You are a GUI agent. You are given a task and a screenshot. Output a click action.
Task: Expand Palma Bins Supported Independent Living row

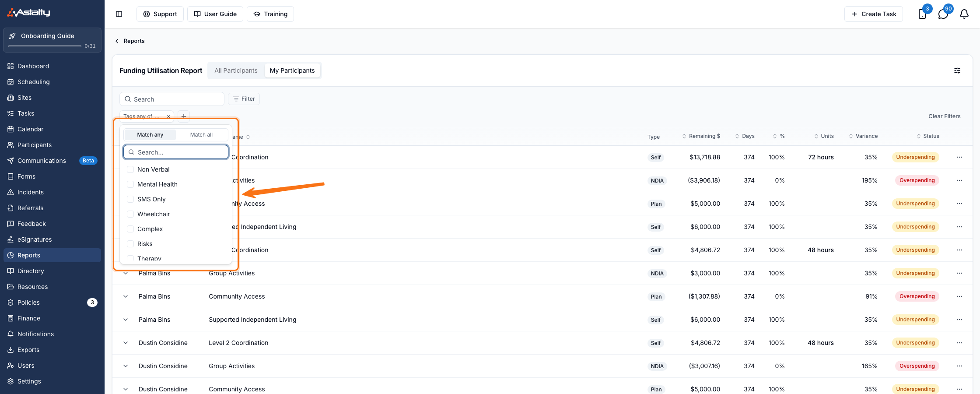click(x=126, y=320)
